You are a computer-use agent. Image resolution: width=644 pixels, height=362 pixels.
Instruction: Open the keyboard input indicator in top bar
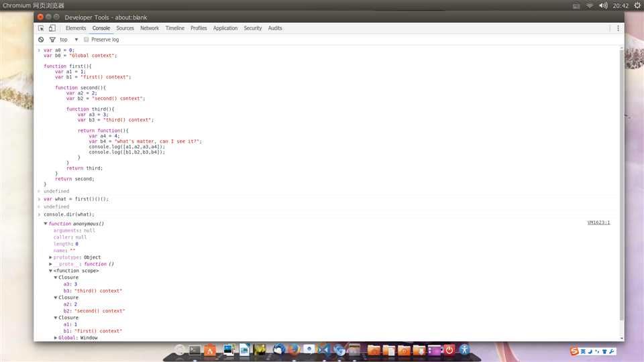point(576,6)
